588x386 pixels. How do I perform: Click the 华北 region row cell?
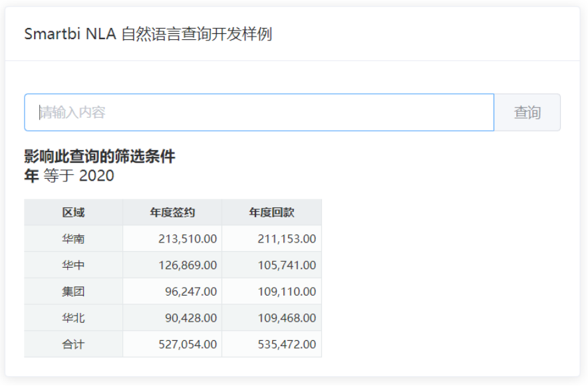pyautogui.click(x=73, y=318)
